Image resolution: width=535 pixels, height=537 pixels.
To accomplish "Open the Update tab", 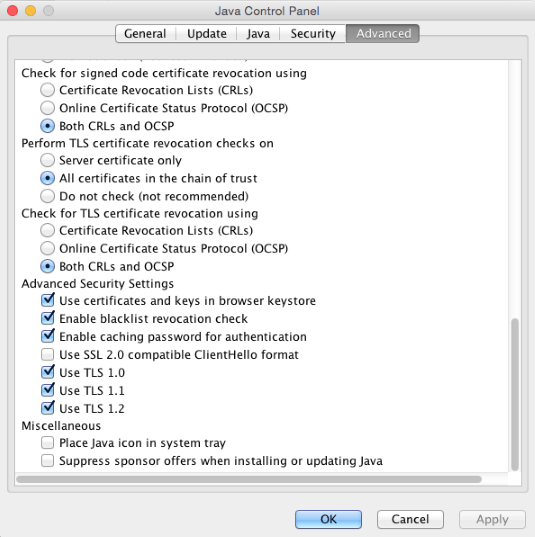I will (207, 34).
